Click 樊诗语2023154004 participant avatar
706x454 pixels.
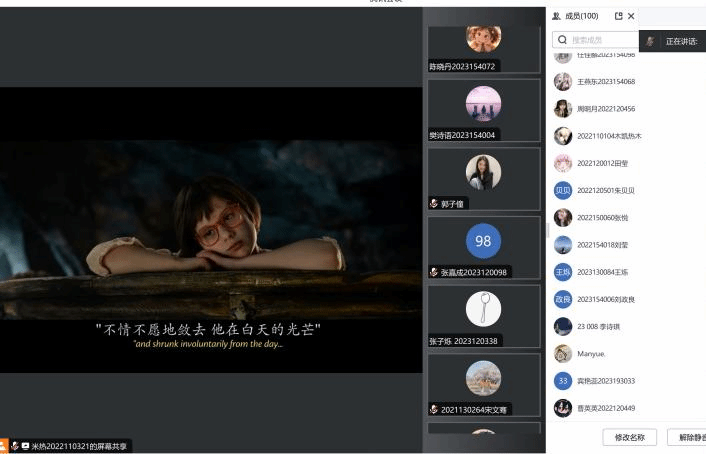(x=483, y=104)
